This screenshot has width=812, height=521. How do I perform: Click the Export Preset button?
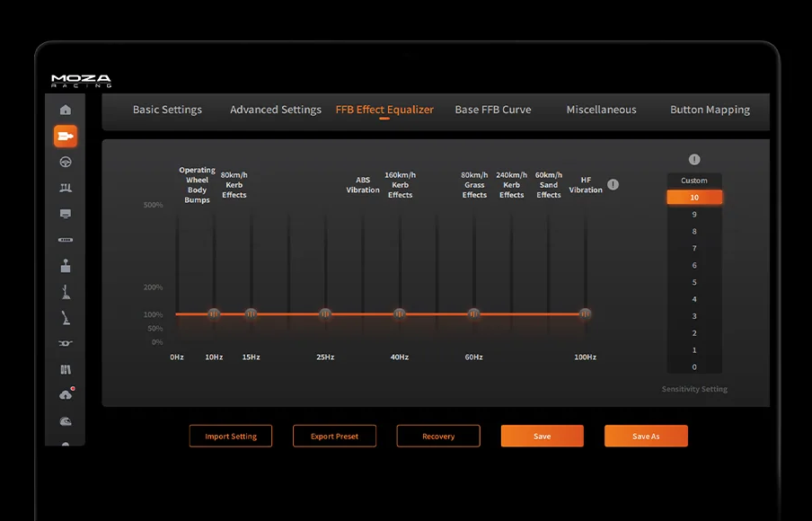pos(334,437)
